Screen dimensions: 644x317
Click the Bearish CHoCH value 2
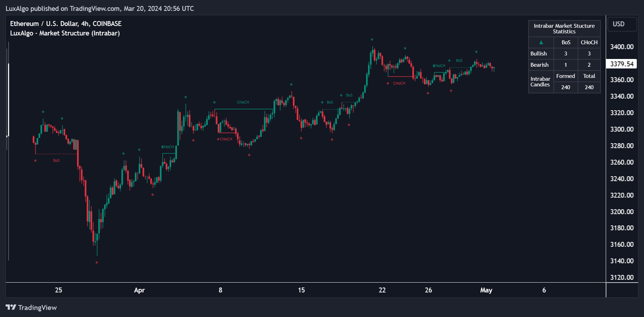click(589, 65)
